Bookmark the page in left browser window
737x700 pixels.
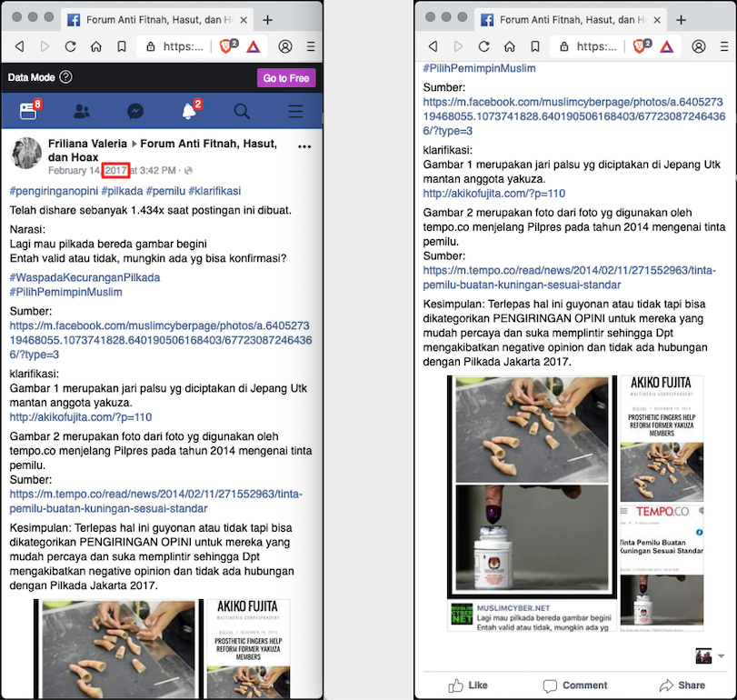coord(122,46)
